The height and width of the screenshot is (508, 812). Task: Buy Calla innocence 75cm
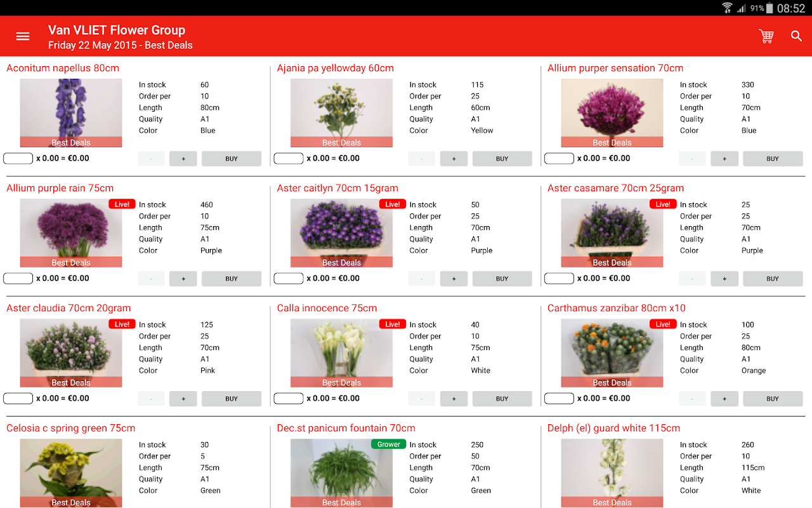pos(502,399)
